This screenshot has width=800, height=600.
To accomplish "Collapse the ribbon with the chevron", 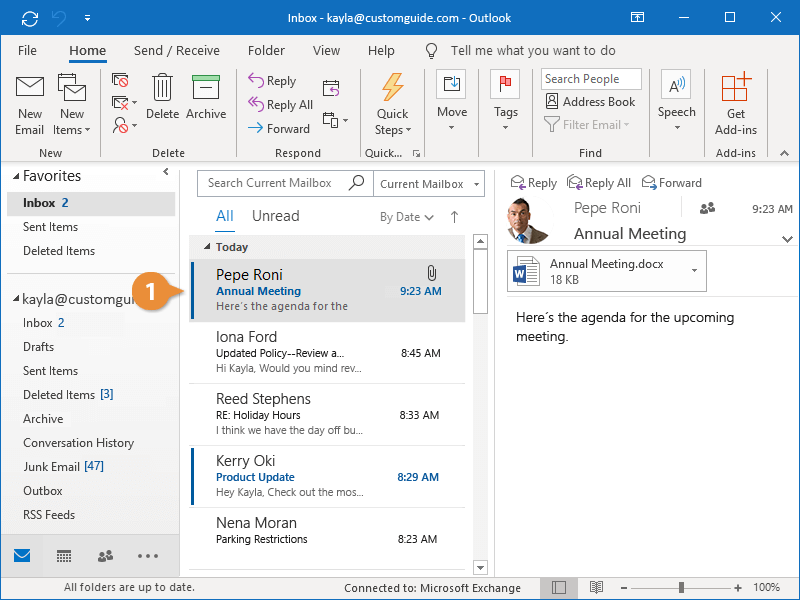I will (x=784, y=153).
